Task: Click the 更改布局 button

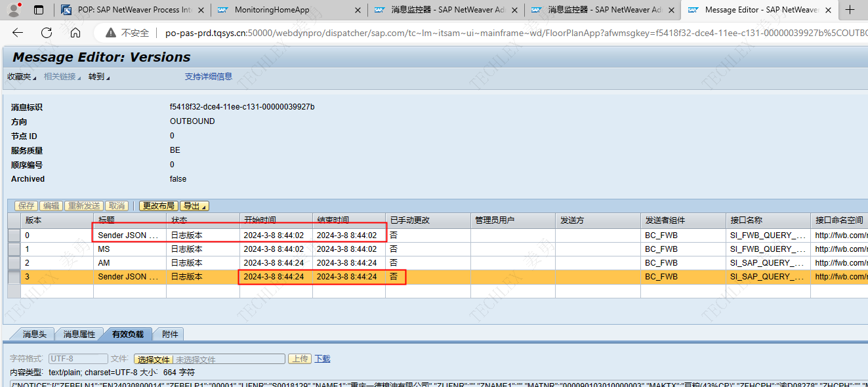Action: click(x=159, y=206)
